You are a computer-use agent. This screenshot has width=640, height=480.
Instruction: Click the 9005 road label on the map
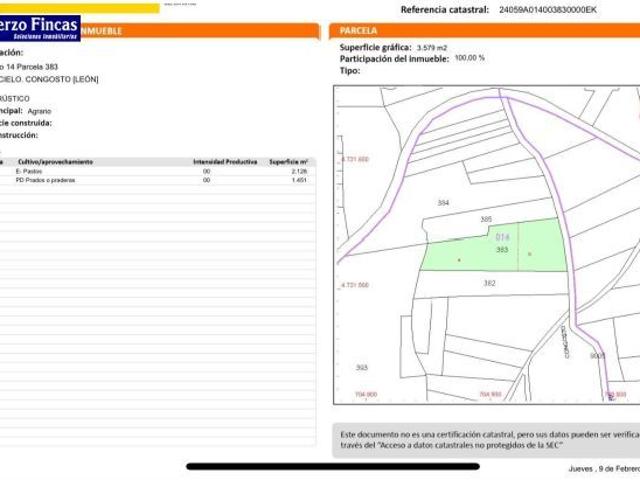[597, 355]
